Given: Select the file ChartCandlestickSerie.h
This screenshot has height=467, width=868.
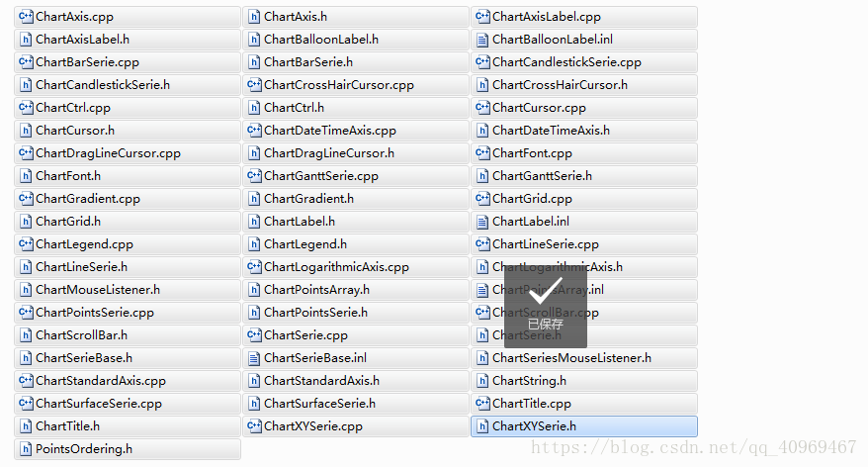Looking at the screenshot, I should click(128, 85).
